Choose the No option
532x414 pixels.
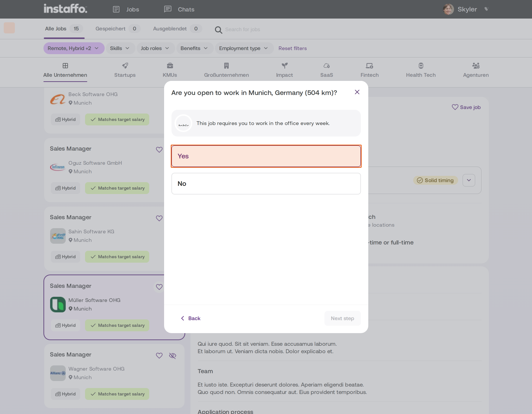click(x=266, y=184)
